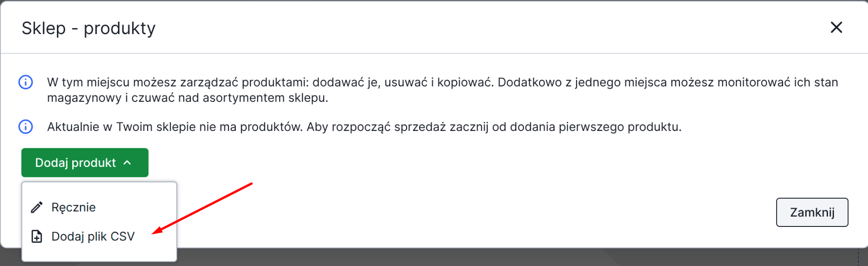This screenshot has width=868, height=266.
Task: Click the notice about no products in shop
Action: point(364,127)
